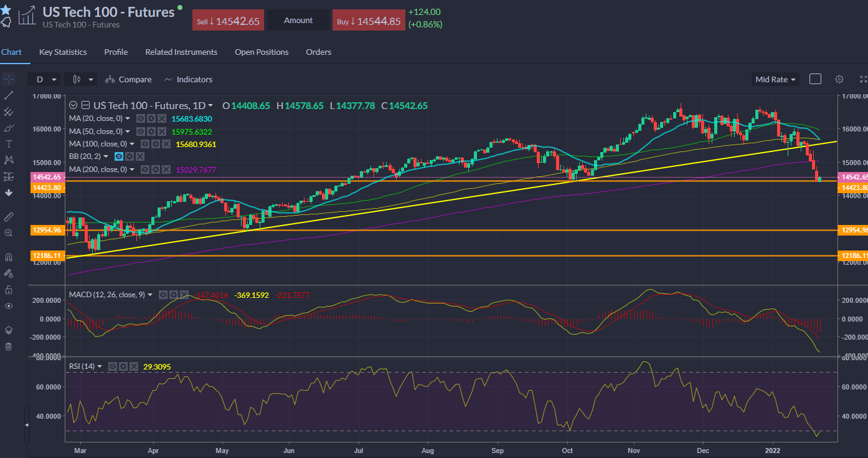The height and width of the screenshot is (458, 868).
Task: Add instrument to favorites with star icon
Action: (x=6, y=10)
